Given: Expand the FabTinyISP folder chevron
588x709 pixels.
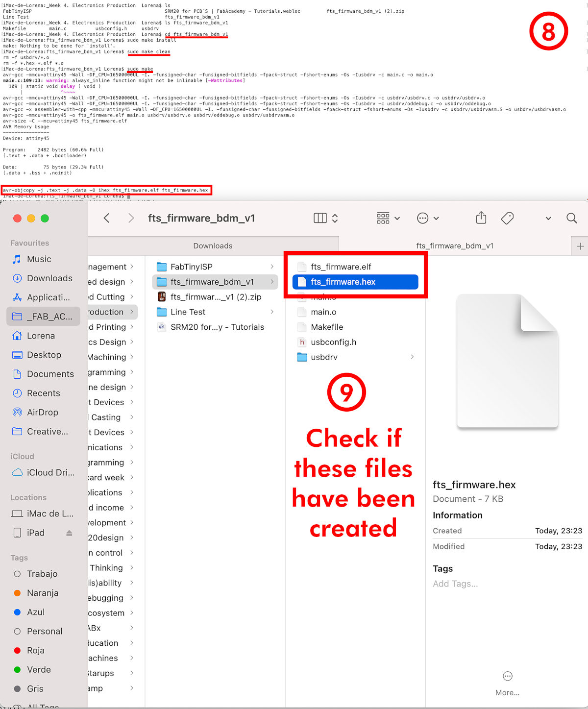Looking at the screenshot, I should (x=272, y=267).
